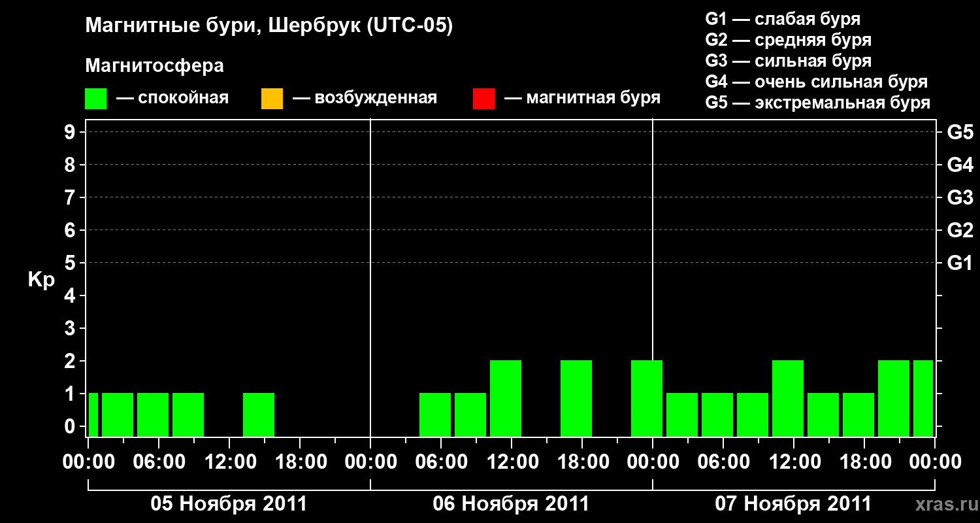This screenshot has height=523, width=980.
Task: Click the green 'спокойная' legend swatch
Action: [95, 99]
